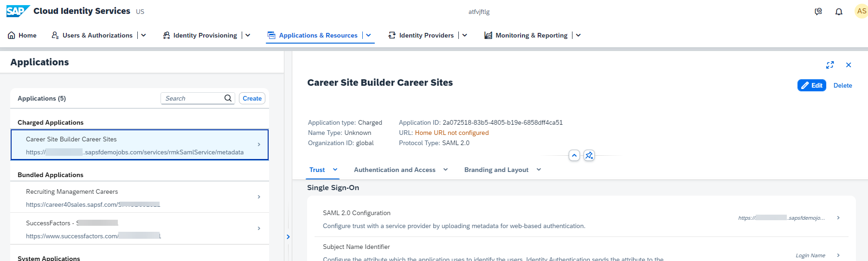Go to Home
Viewport: 868px width, 261px height.
point(22,35)
